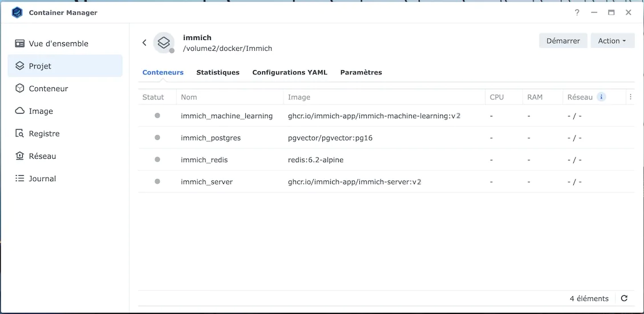The image size is (644, 314).
Task: Open the Paramètres tab
Action: 361,73
